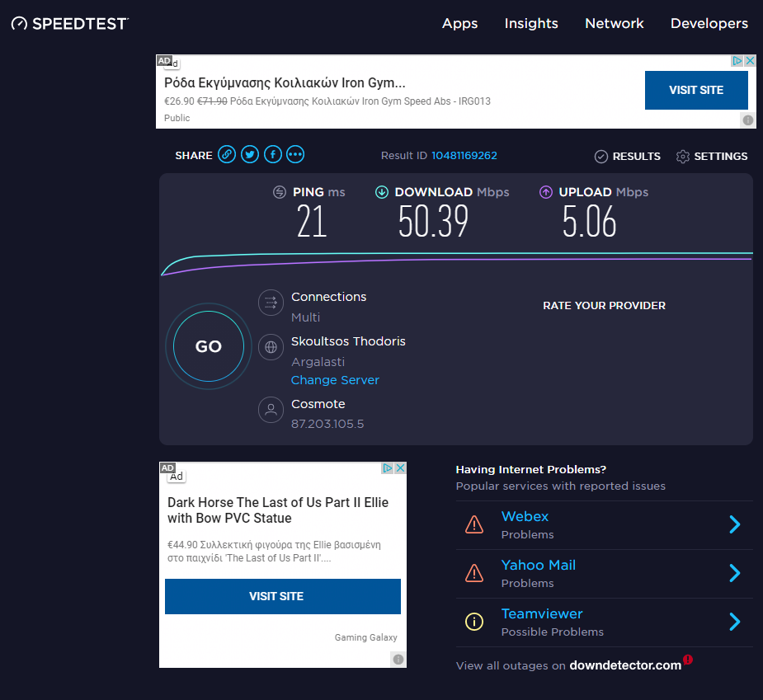The height and width of the screenshot is (700, 763).
Task: Open the Developers menu
Action: (x=709, y=24)
